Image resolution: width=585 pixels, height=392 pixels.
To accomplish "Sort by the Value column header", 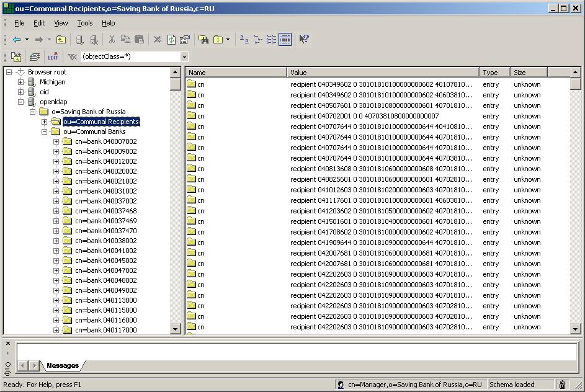I will [383, 73].
